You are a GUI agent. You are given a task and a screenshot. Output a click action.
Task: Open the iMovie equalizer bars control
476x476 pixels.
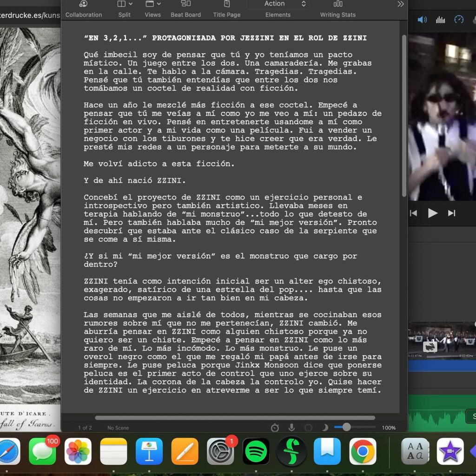tap(440, 20)
